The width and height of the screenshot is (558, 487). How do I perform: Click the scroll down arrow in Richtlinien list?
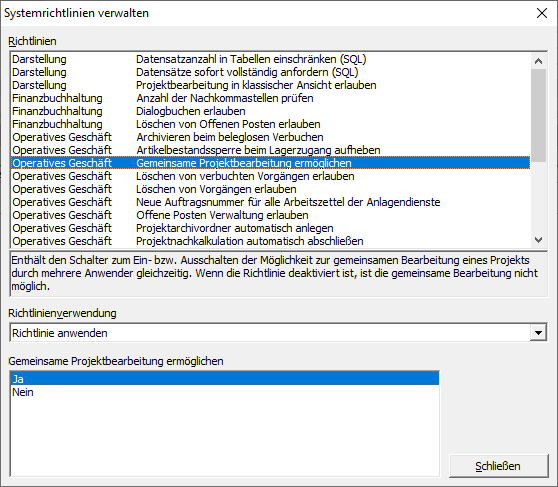click(x=538, y=240)
